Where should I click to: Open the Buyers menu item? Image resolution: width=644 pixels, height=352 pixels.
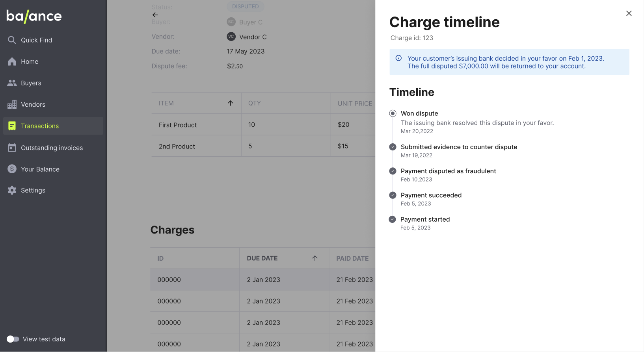[53, 83]
